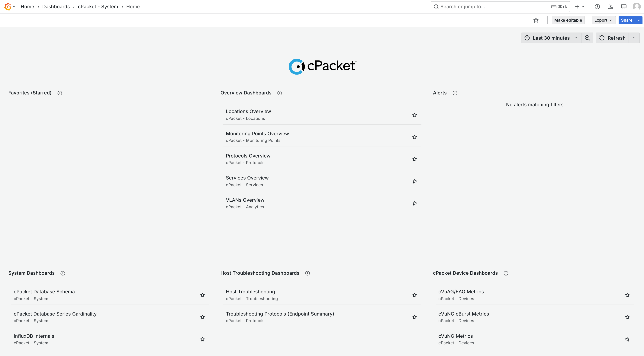Open the Host Troubleshooting dashboard link

250,291
